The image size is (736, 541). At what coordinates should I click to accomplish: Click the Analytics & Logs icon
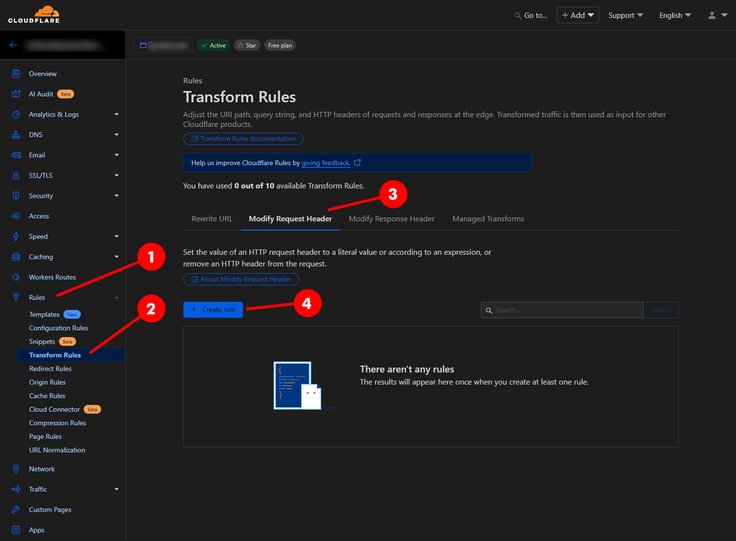(x=16, y=114)
